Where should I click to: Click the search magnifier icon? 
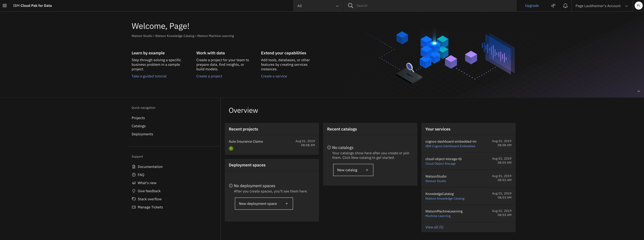(x=350, y=6)
